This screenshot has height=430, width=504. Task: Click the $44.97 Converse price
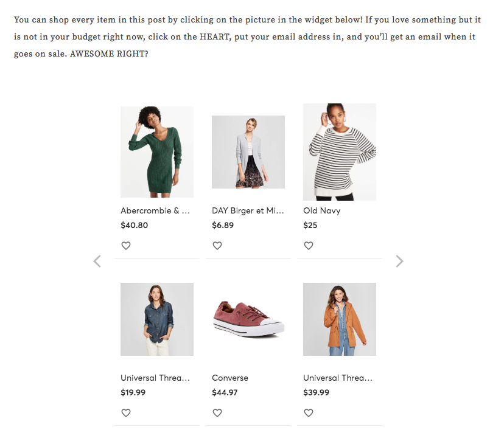pos(225,392)
